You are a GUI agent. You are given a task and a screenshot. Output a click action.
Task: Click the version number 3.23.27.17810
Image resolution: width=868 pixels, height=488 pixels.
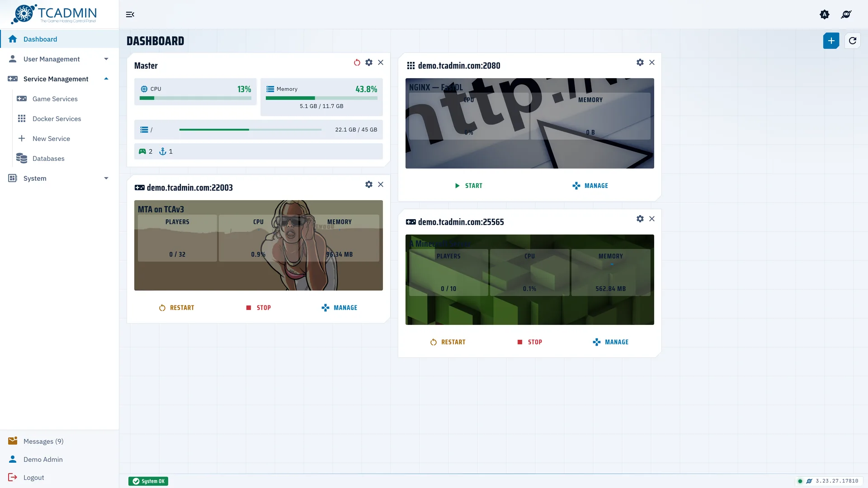[x=837, y=481]
